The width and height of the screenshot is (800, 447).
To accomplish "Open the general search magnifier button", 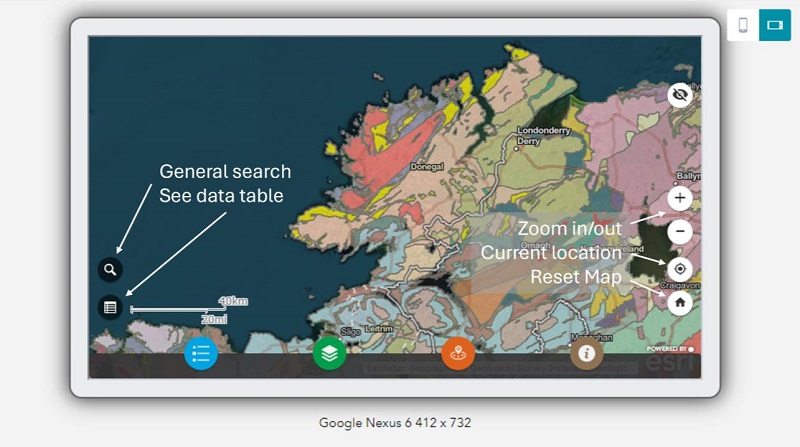I will pos(111,269).
